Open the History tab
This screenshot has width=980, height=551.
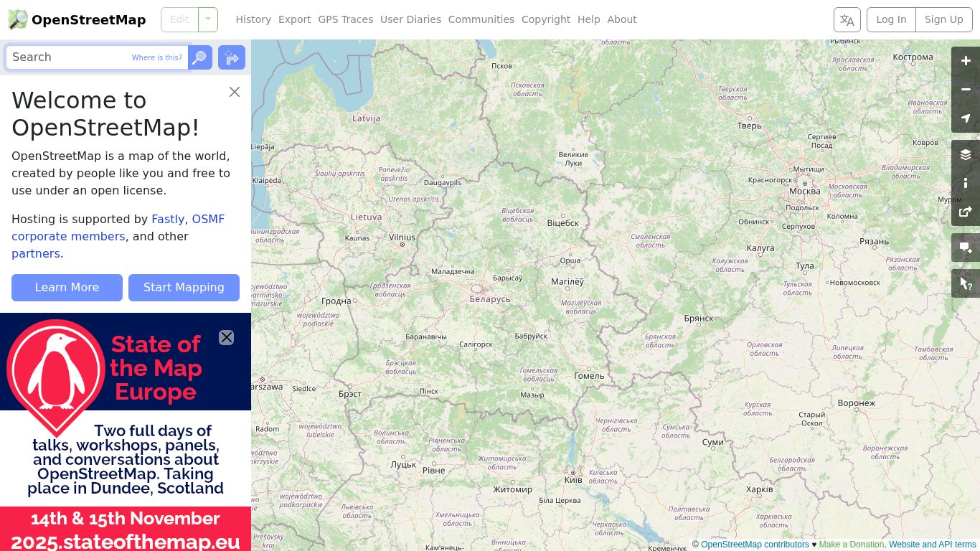pyautogui.click(x=253, y=19)
